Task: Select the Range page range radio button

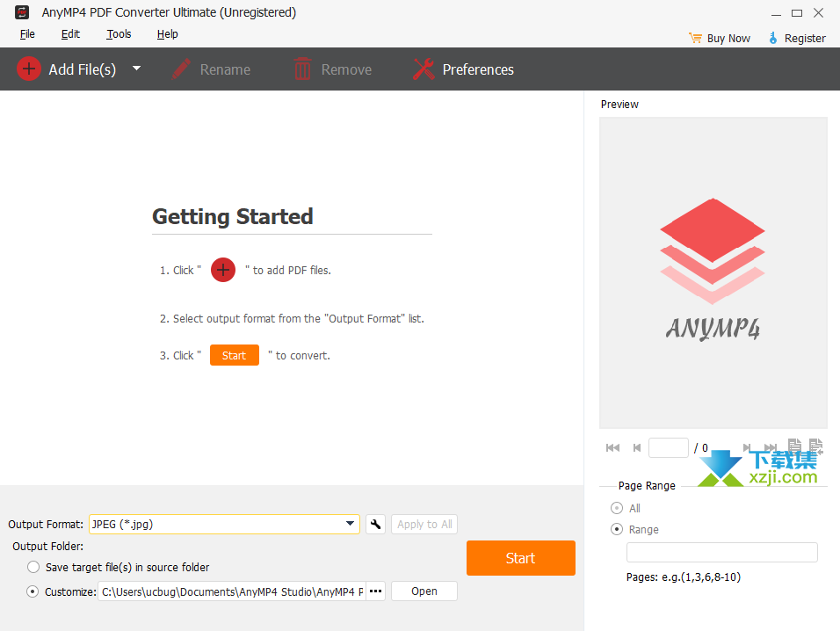Action: pos(617,529)
